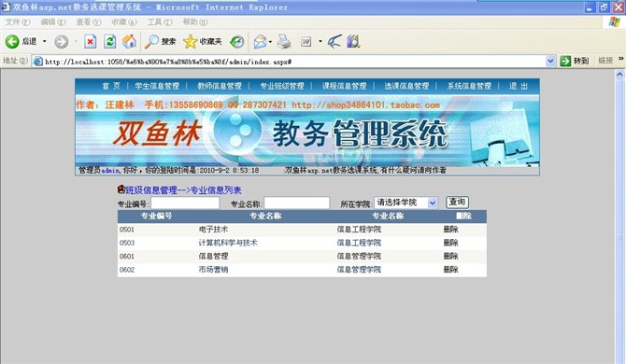Open 系统信息管理 navigation item
Viewport: 626px width, 364px height.
469,86
